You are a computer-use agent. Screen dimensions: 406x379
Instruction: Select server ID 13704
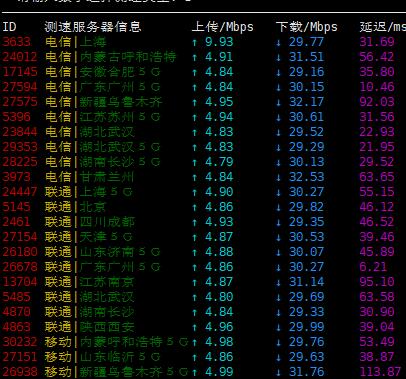click(20, 282)
